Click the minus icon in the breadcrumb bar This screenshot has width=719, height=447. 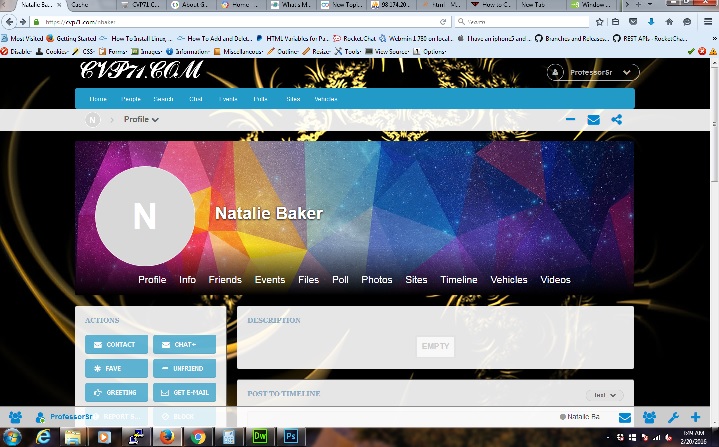(570, 119)
